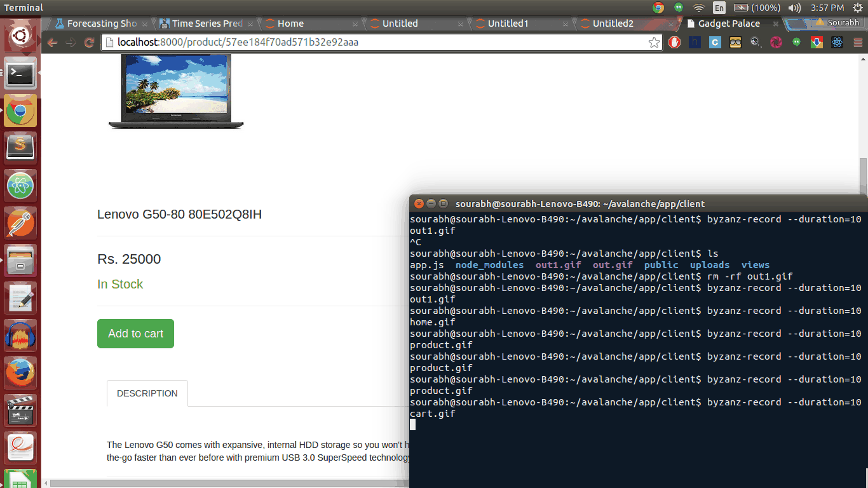Switch to the Untitled2 tab

(626, 24)
